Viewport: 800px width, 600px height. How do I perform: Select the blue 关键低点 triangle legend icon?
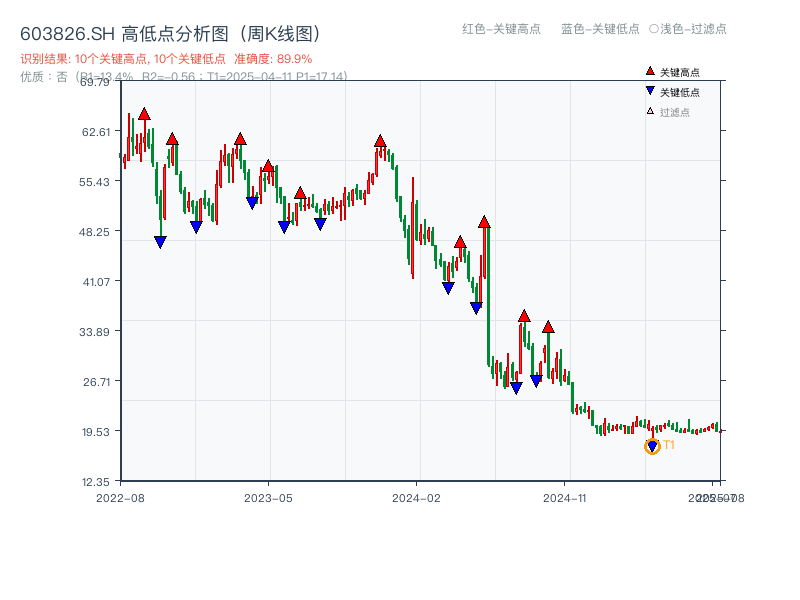[x=648, y=92]
